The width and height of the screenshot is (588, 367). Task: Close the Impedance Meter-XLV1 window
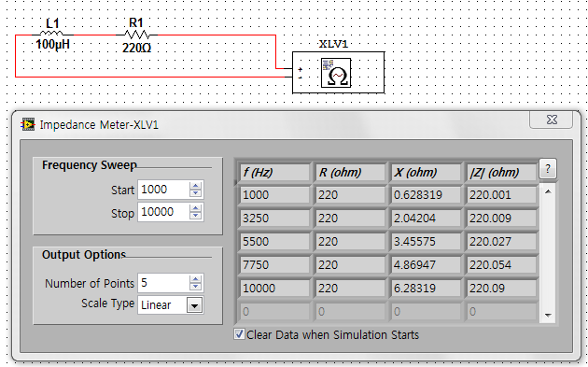pyautogui.click(x=552, y=120)
